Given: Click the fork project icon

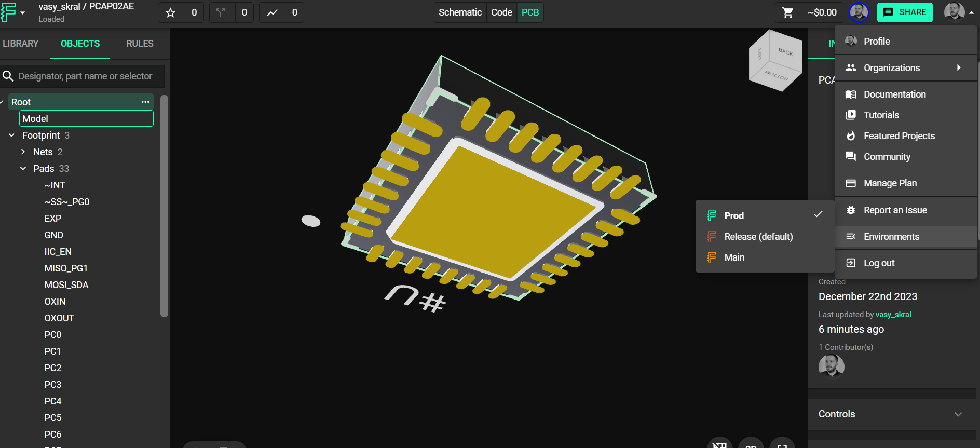Looking at the screenshot, I should click(x=221, y=12).
